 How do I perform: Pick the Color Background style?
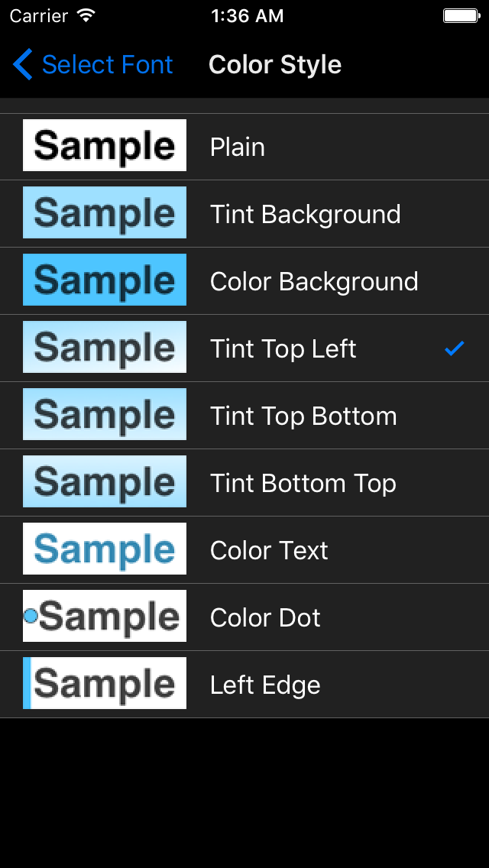(x=314, y=282)
